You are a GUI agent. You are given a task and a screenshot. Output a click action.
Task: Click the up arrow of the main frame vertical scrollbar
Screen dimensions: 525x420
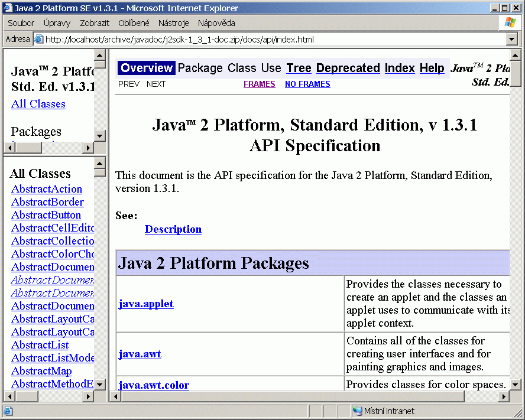pyautogui.click(x=515, y=55)
